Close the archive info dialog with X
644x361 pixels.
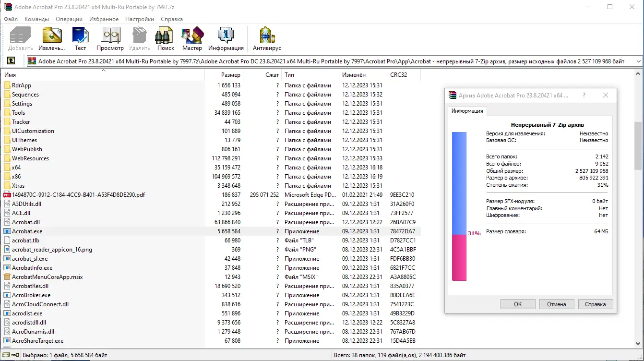(606, 95)
